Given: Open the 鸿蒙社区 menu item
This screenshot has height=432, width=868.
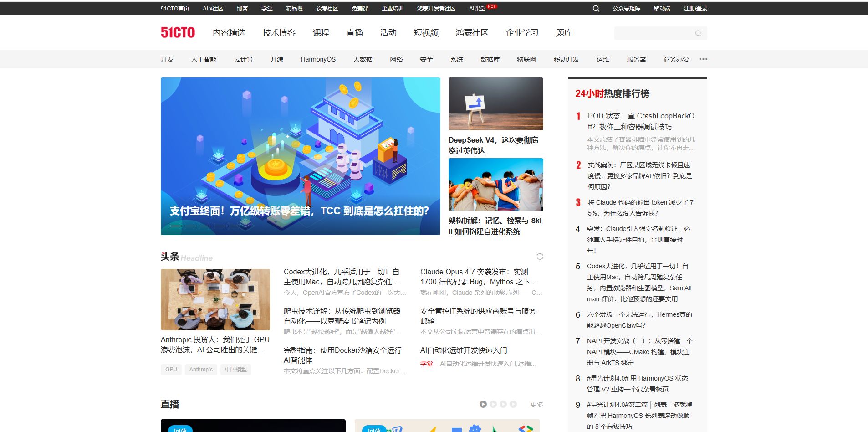Looking at the screenshot, I should [471, 32].
